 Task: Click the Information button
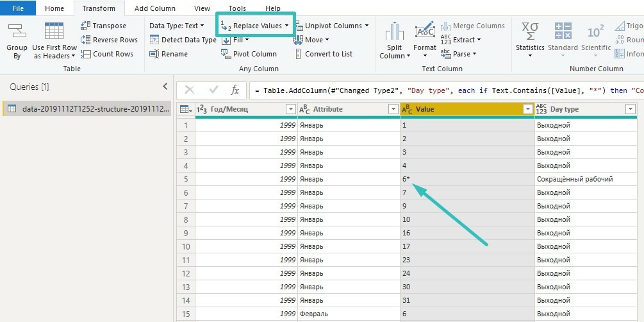coord(629,54)
